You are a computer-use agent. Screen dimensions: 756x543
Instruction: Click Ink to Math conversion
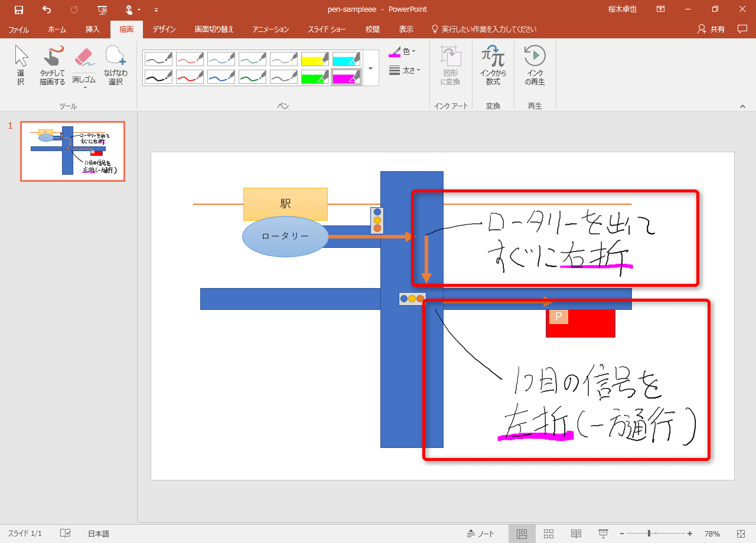coord(493,66)
